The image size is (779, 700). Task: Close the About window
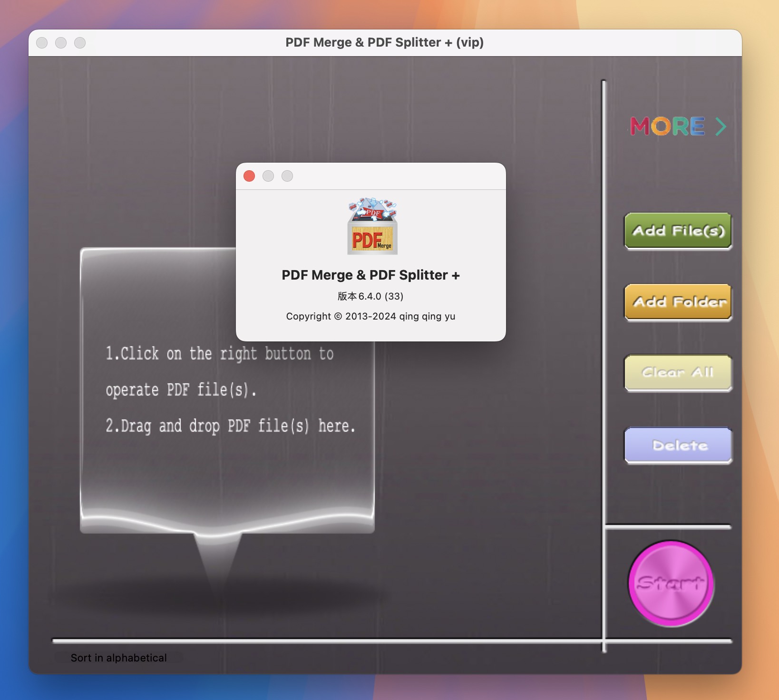pos(249,176)
